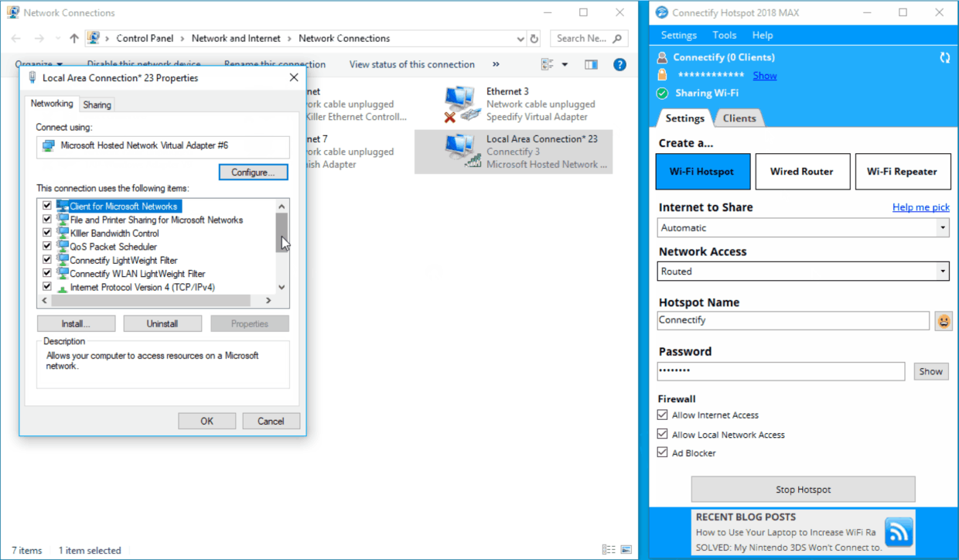The height and width of the screenshot is (560, 959).
Task: Click Show link next to hidden password
Action: click(x=765, y=75)
